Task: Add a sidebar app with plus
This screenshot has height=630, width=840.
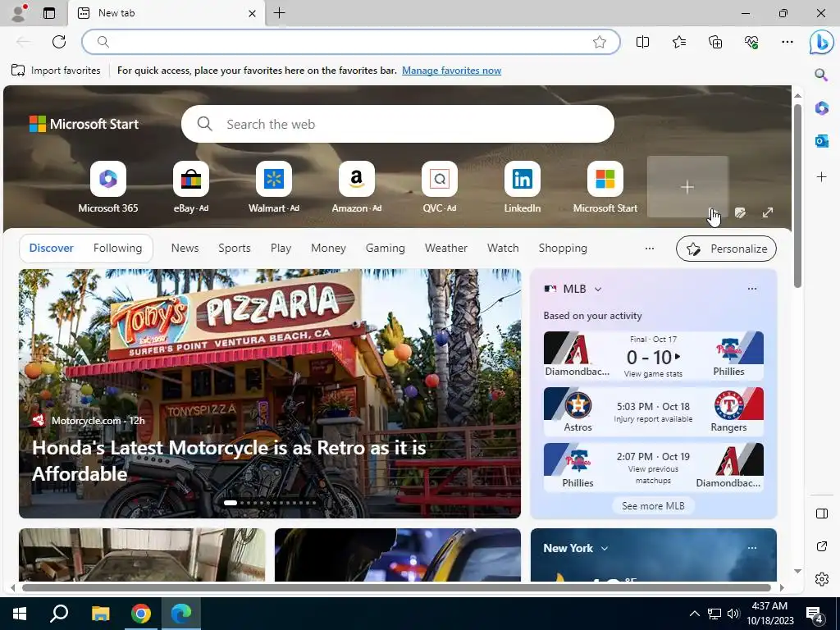Action: point(821,177)
